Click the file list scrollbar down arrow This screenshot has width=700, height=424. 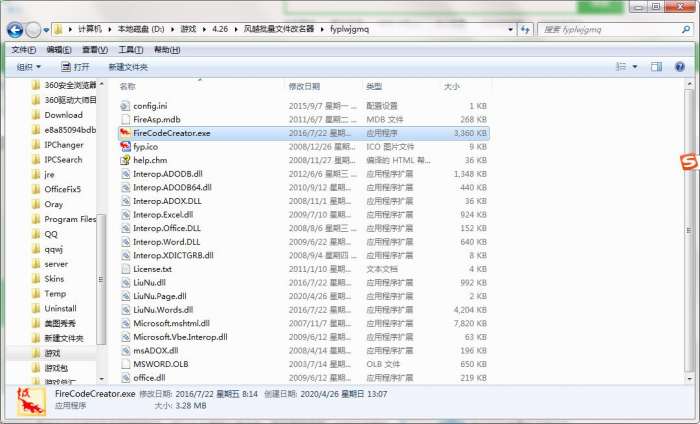pos(689,379)
